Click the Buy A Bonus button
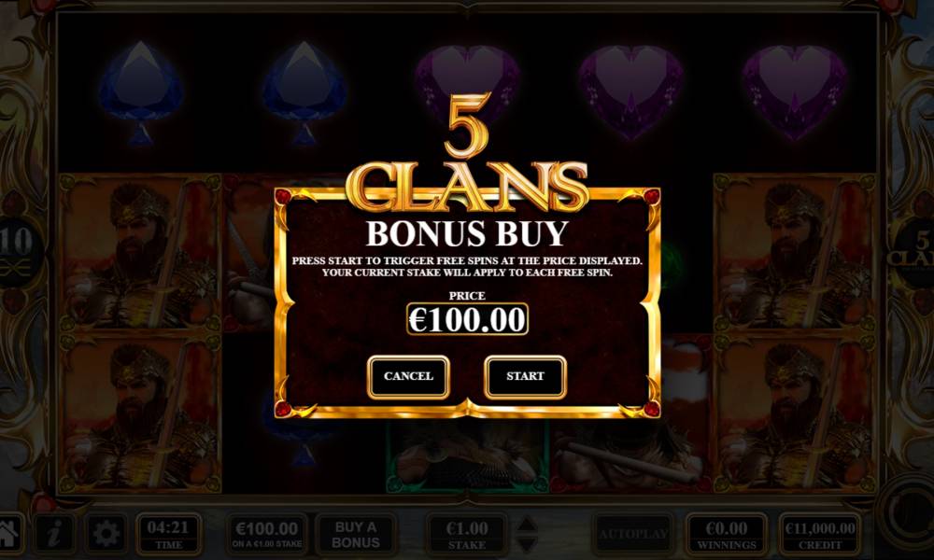Image resolution: width=934 pixels, height=560 pixels. pos(356,535)
